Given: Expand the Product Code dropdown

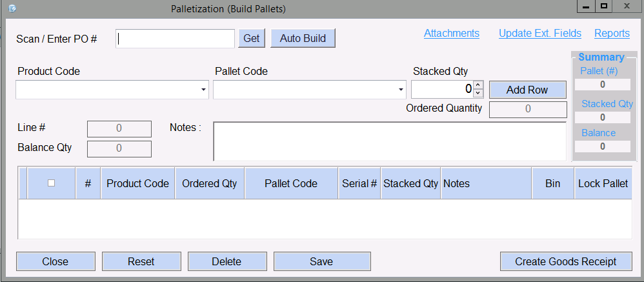Looking at the screenshot, I should (x=204, y=90).
